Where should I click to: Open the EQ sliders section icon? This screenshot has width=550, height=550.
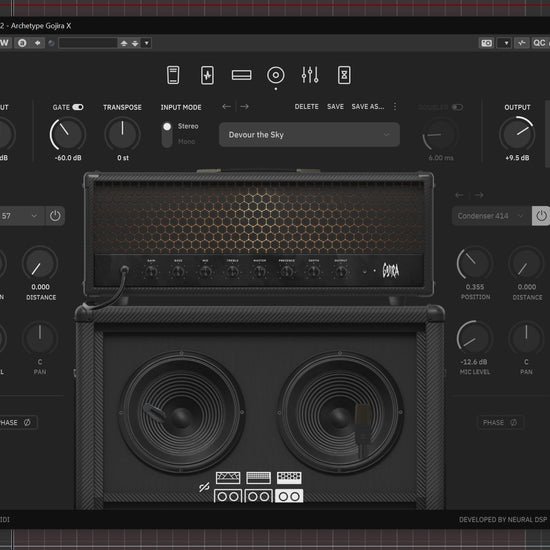[310, 75]
